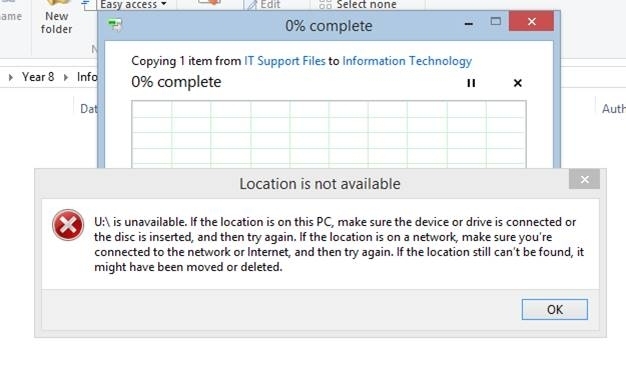Maximize the copy progress window
The width and height of the screenshot is (626, 366).
(x=495, y=22)
